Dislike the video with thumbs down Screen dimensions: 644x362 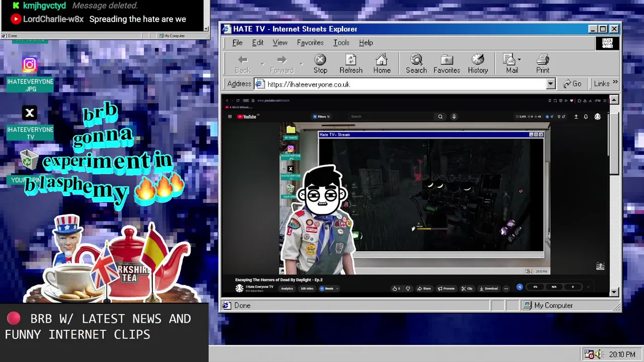pos(408,289)
